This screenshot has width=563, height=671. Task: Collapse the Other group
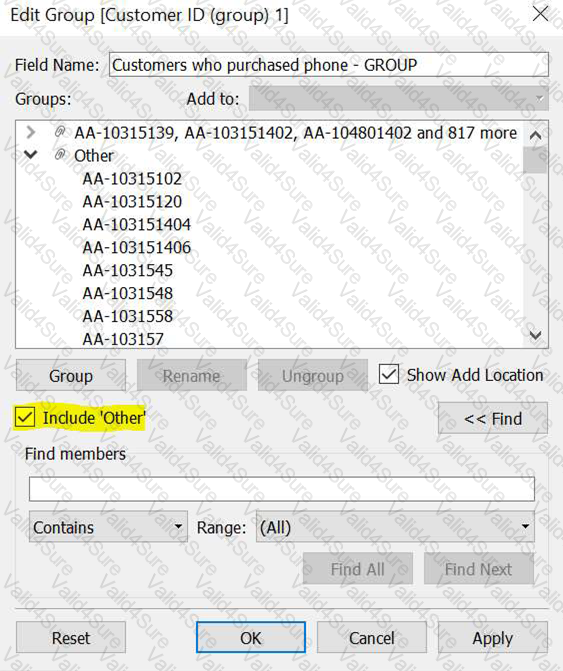coord(31,154)
